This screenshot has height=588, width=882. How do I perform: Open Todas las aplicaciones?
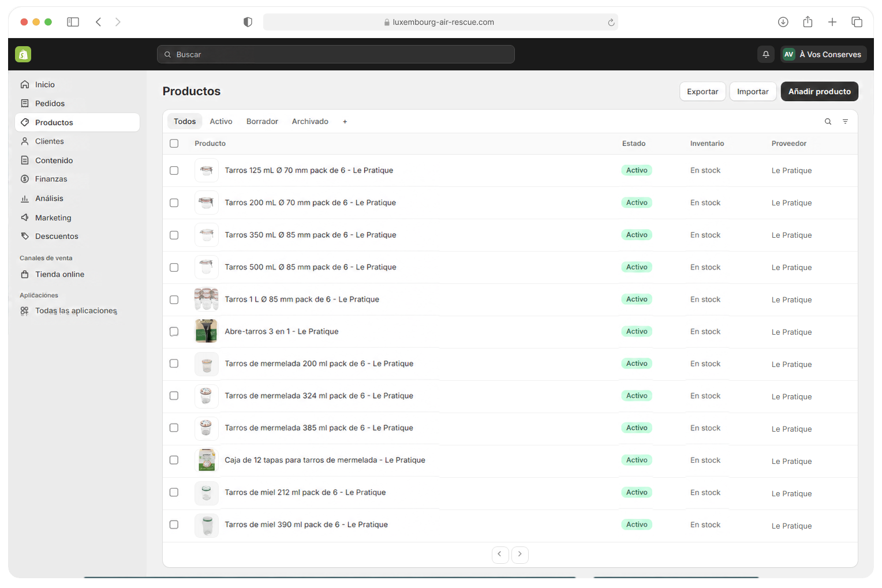point(77,311)
